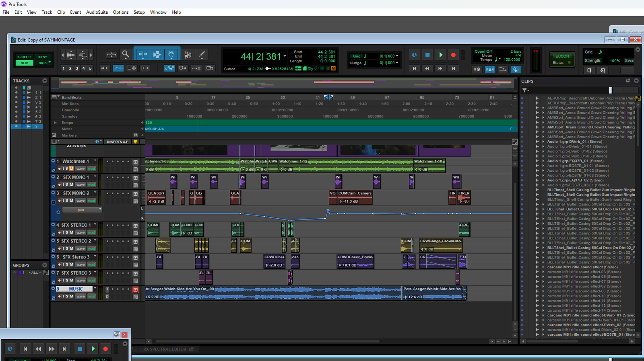Mute the SFX MONO 1 track
This screenshot has width=644, height=361.
(x=72, y=185)
